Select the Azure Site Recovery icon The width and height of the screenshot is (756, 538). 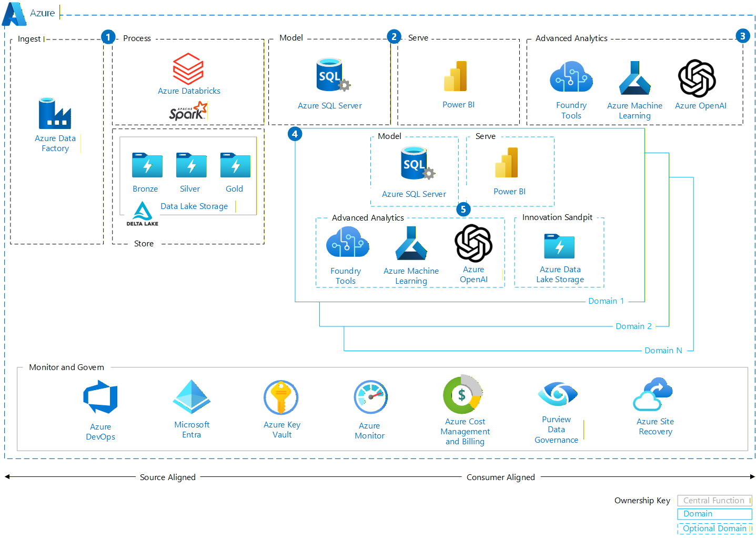tap(653, 394)
